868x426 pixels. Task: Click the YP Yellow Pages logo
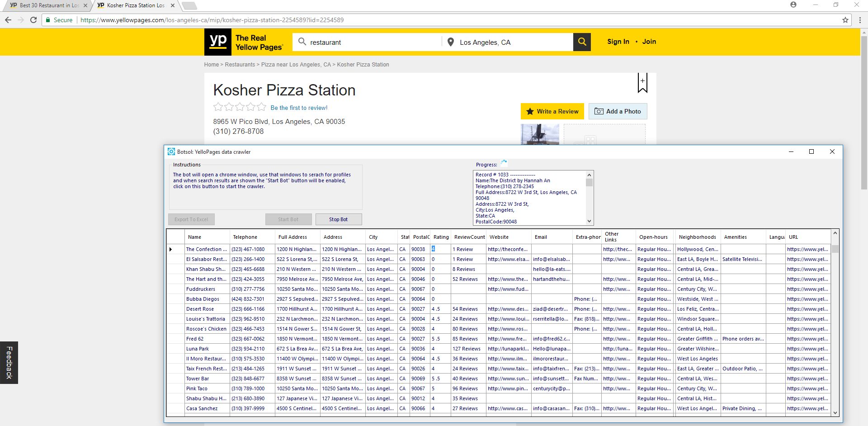244,42
